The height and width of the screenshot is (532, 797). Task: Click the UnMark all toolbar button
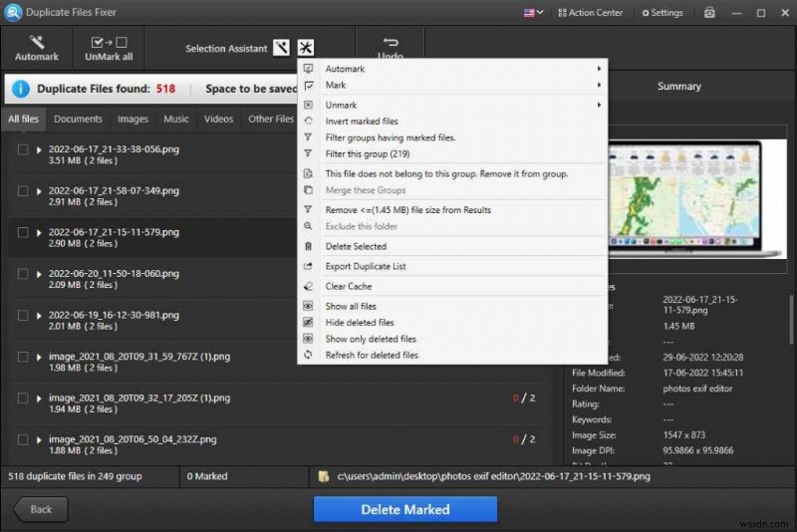[109, 48]
